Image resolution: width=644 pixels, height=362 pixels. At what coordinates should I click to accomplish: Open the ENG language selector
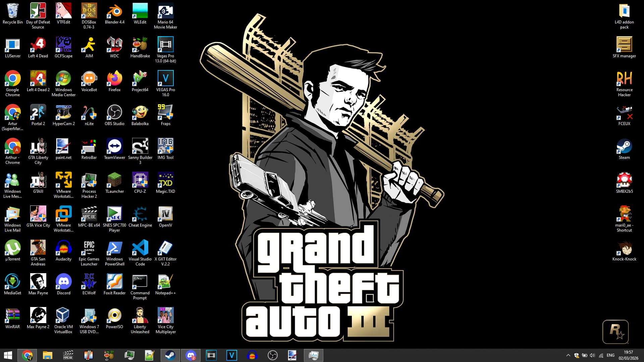tap(610, 355)
